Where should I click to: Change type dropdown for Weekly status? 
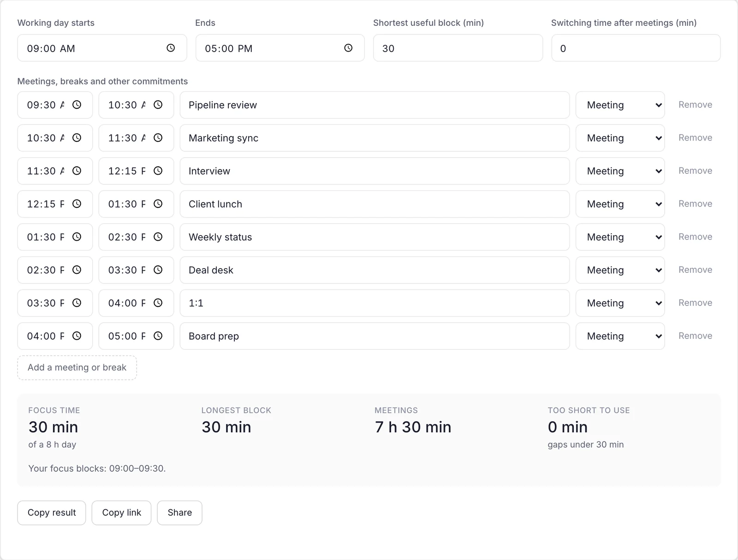click(x=620, y=237)
